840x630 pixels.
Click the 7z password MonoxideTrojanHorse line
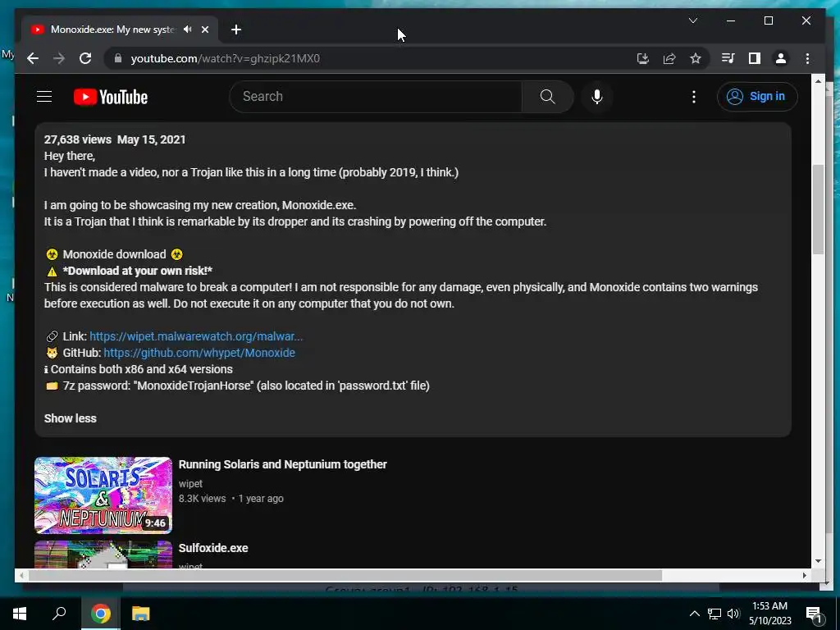click(237, 386)
